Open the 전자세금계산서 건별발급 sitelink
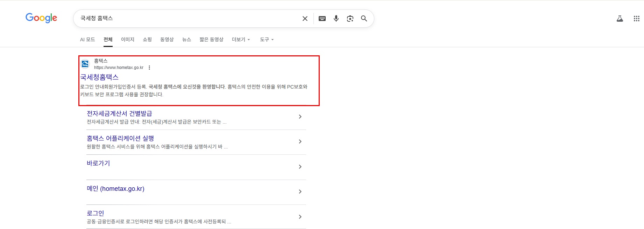This screenshot has height=229, width=644. 119,113
